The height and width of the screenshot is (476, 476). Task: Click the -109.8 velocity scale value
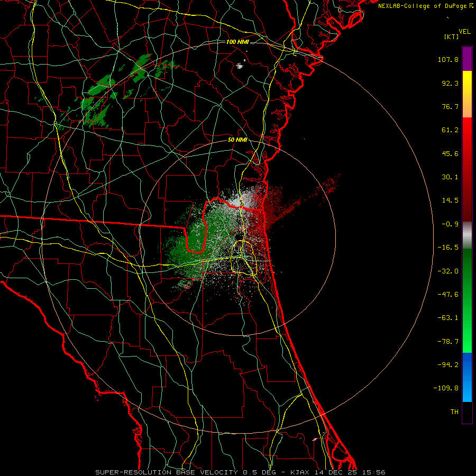[x=446, y=388]
